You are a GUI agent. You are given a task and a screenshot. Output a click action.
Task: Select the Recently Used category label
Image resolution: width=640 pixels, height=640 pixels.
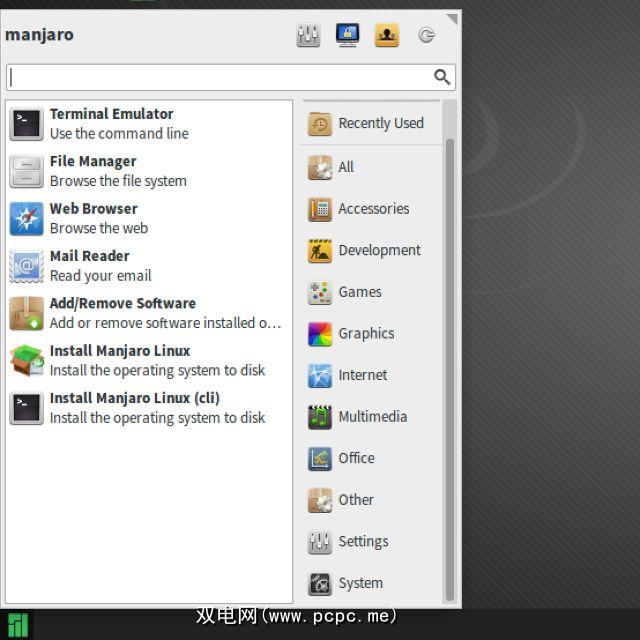pyautogui.click(x=381, y=123)
